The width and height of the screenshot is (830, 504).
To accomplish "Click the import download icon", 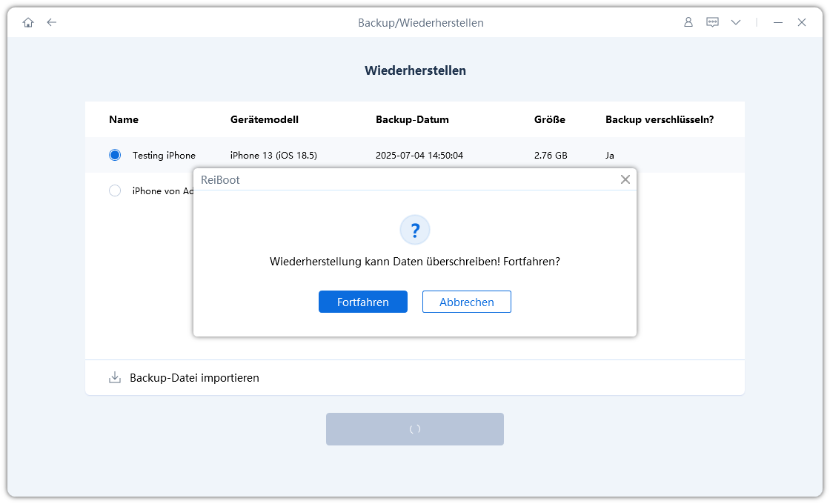I will click(x=113, y=377).
